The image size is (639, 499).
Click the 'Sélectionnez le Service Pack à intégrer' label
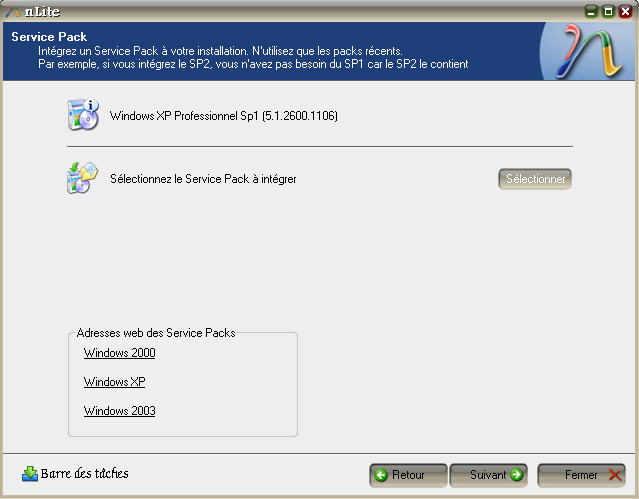pos(203,179)
